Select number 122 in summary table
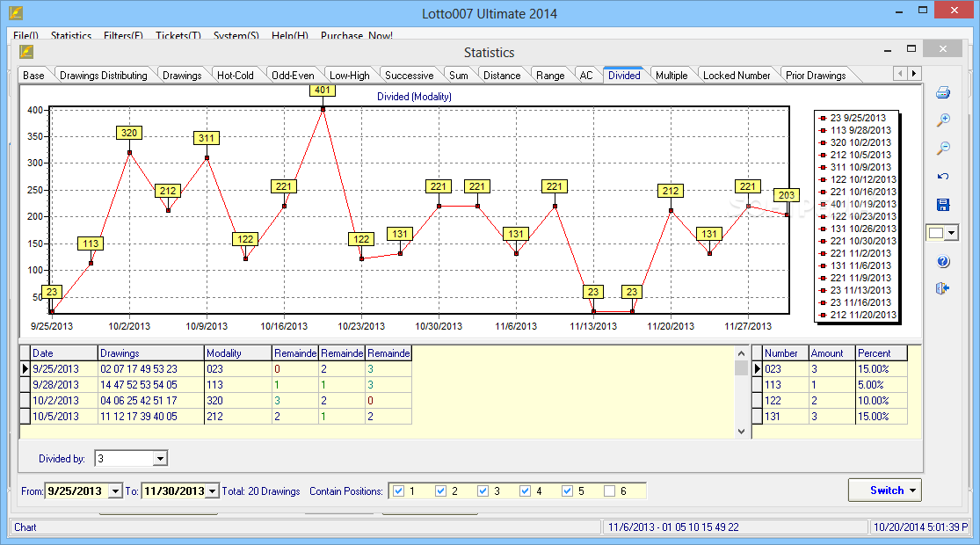 pos(786,401)
